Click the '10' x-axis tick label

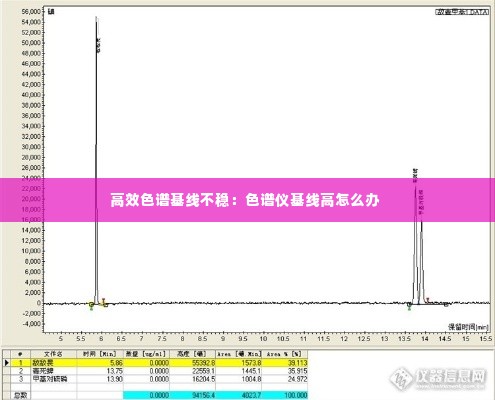pos(263,339)
